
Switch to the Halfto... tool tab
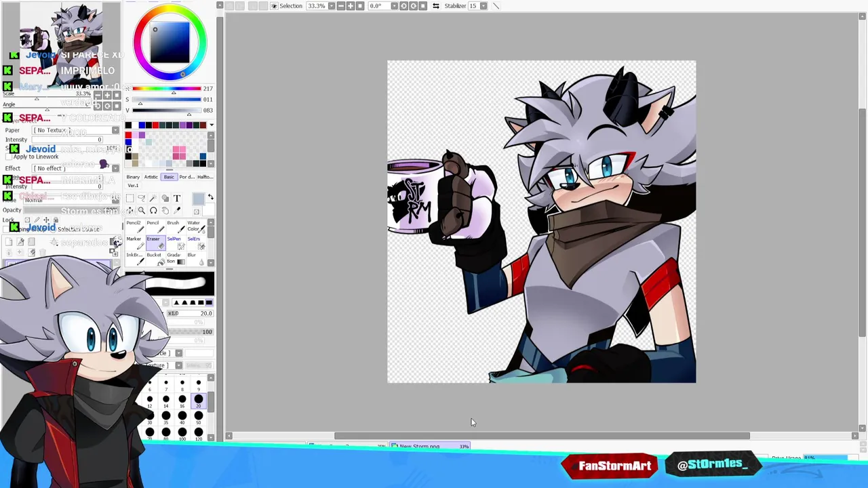(205, 177)
